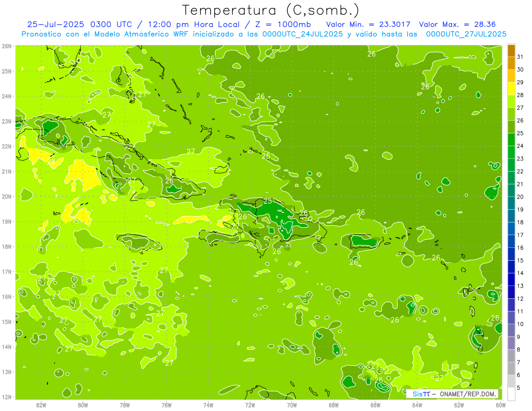Viewport: 532px width, 411px height.
Task: Click the top brown swatch above legend value 31
Action: (511, 51)
